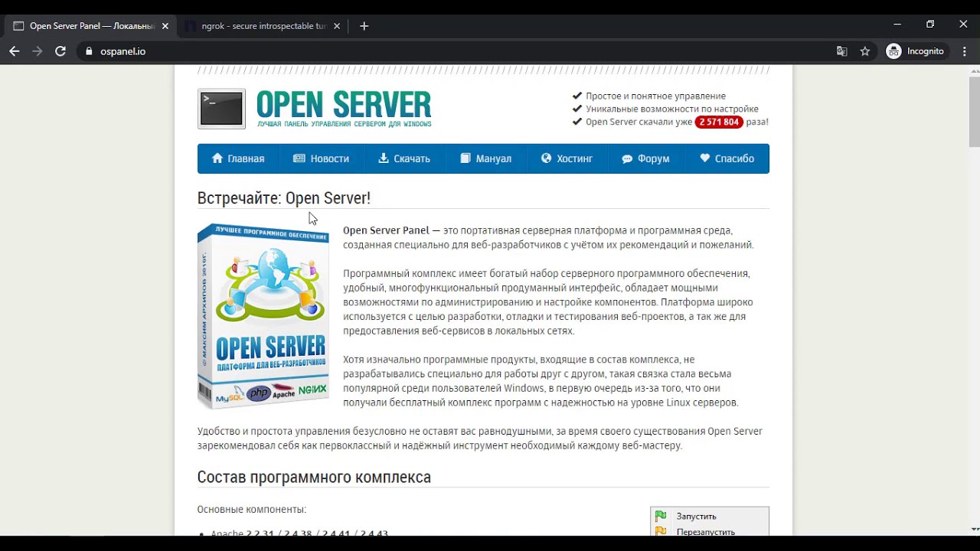Close the ngrok tab
The width and height of the screenshot is (980, 551).
pyautogui.click(x=337, y=26)
